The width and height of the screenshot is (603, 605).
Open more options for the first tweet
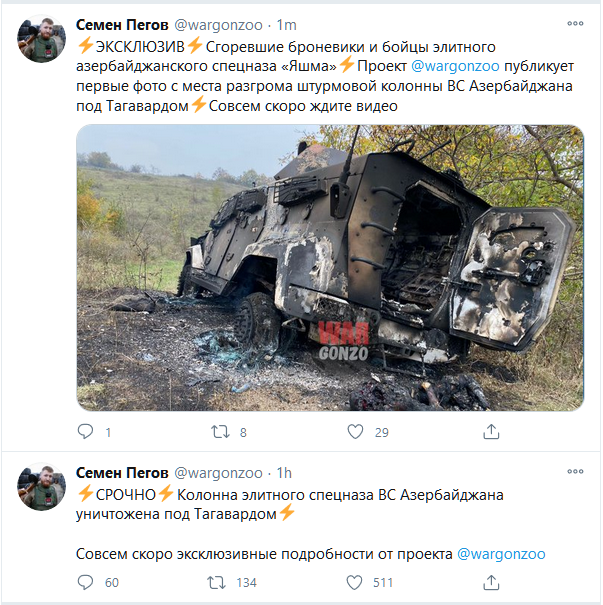575,24
